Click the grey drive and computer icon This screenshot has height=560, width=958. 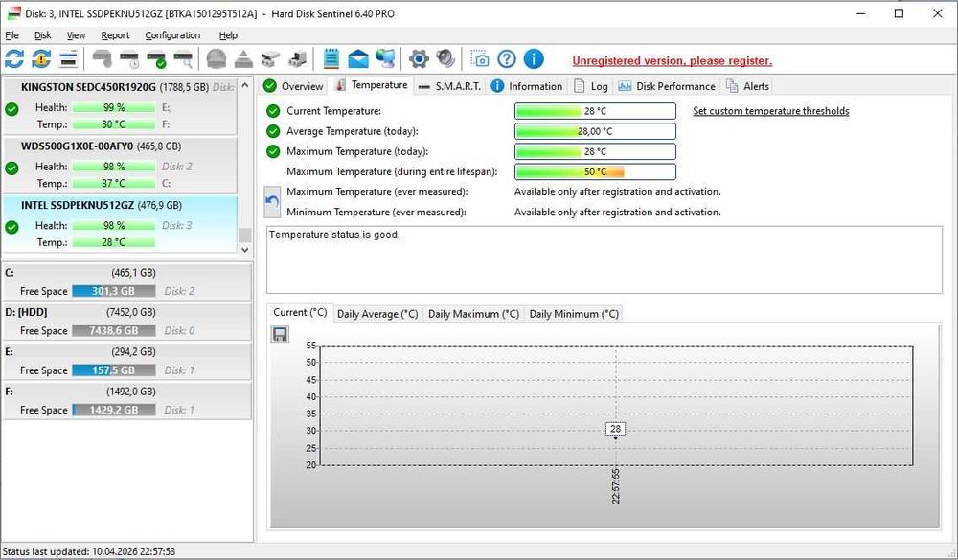point(298,59)
